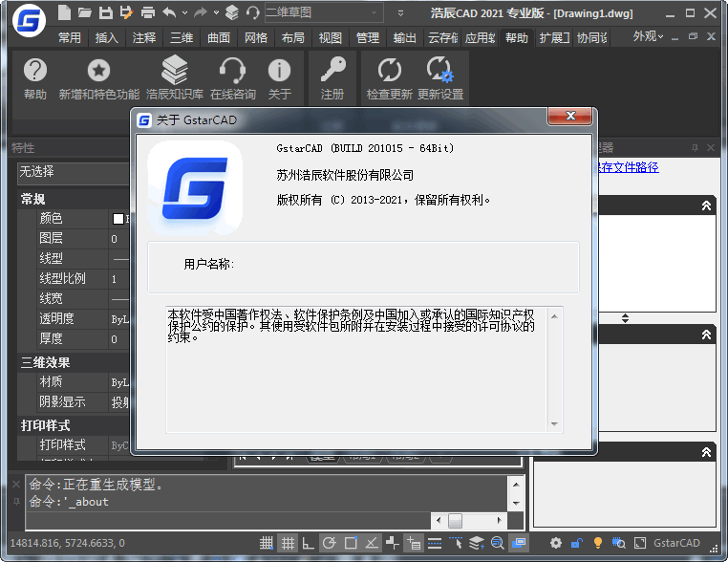The image size is (728, 562).
Task: Toggle lineweight display in status bar
Action: (x=435, y=543)
